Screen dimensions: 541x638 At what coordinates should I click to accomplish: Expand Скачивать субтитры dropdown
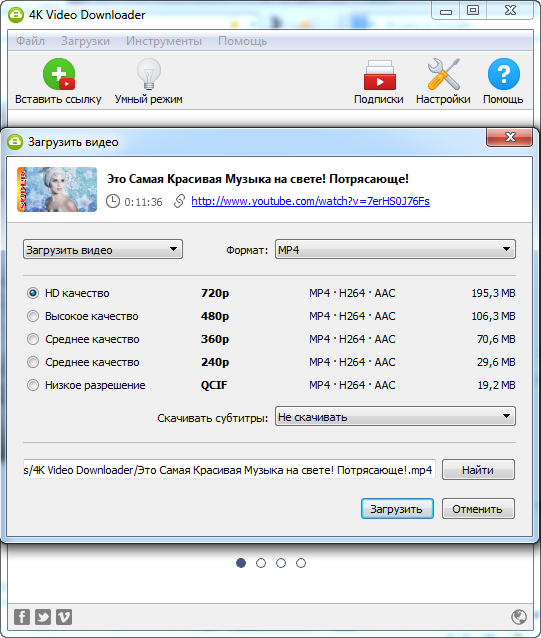tap(395, 417)
